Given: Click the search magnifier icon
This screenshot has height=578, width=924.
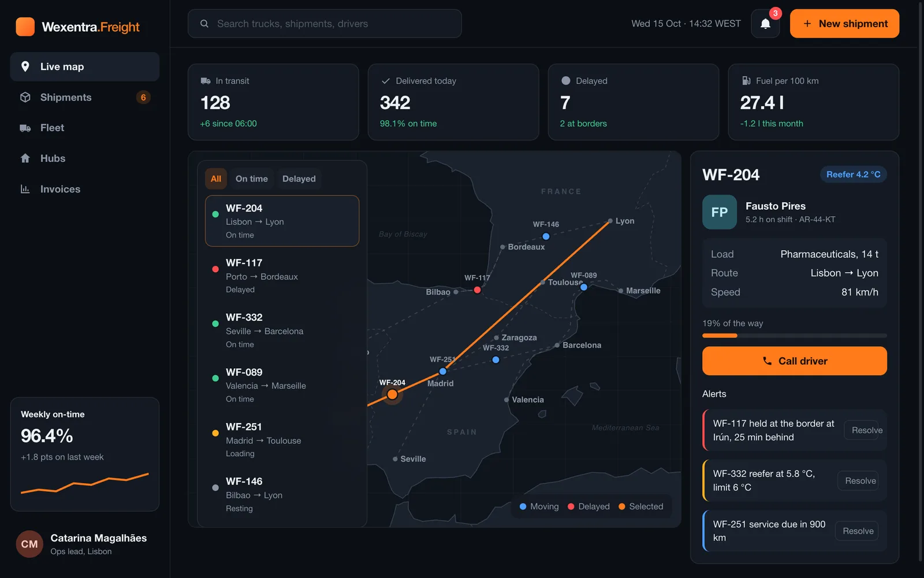Looking at the screenshot, I should [204, 24].
